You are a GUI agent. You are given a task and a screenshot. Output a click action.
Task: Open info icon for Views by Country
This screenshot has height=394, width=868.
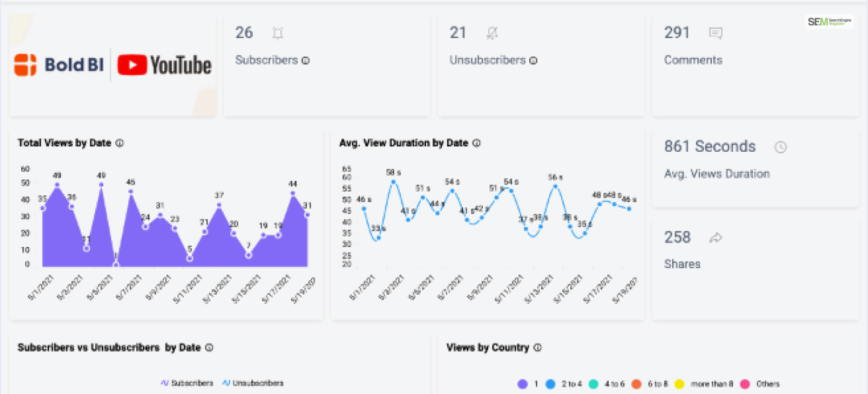coord(538,348)
